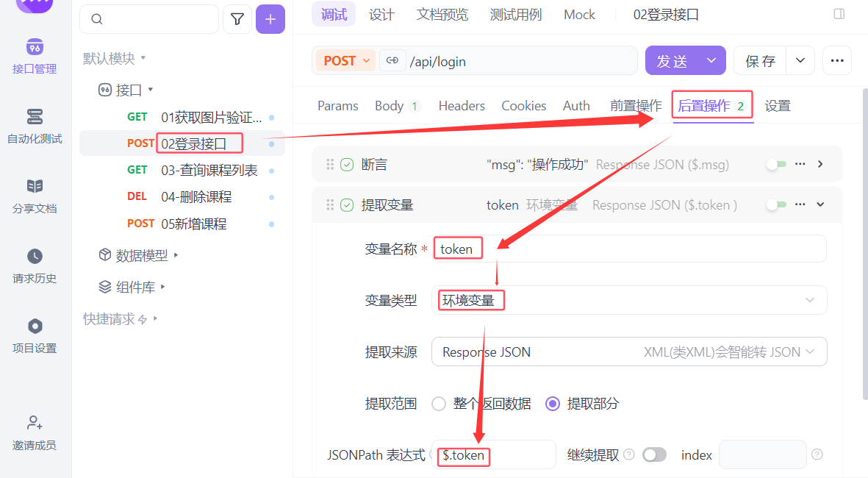Switch to the Mock tab
Image resolution: width=868 pixels, height=478 pixels.
click(x=580, y=15)
